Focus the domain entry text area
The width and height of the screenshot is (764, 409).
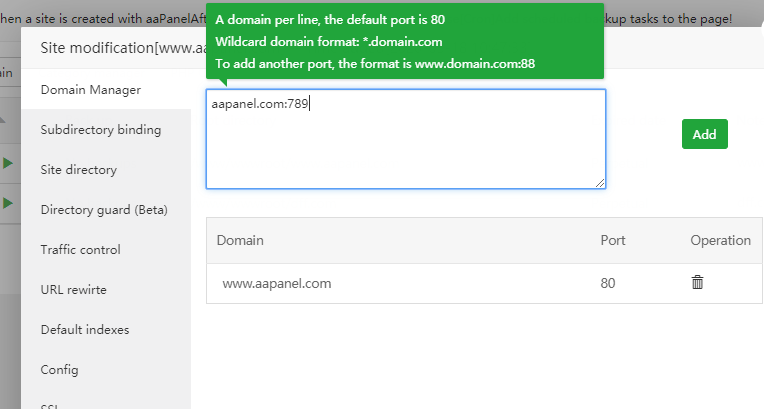[x=405, y=139]
